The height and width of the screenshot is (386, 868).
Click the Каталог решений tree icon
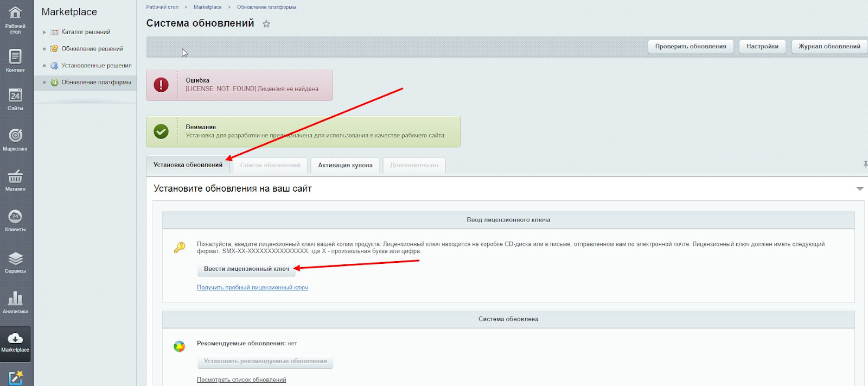[54, 32]
